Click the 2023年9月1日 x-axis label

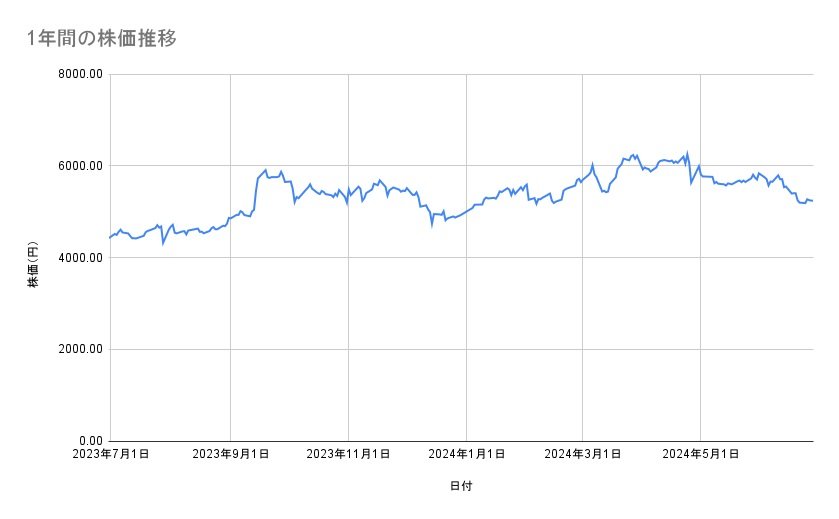pos(231,455)
